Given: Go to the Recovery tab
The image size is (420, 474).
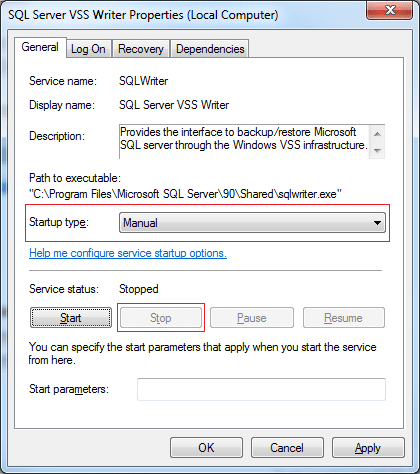Looking at the screenshot, I should (141, 49).
